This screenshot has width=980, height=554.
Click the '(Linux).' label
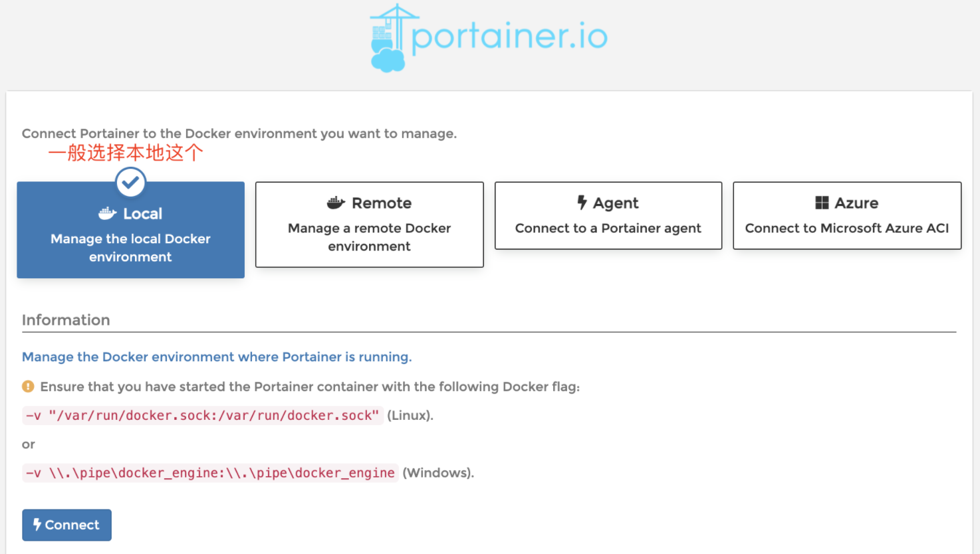410,416
